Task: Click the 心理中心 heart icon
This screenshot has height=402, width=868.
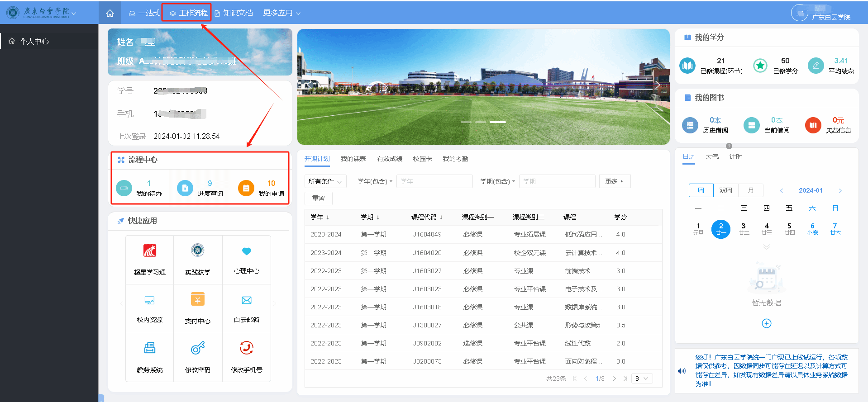Action: (246, 251)
